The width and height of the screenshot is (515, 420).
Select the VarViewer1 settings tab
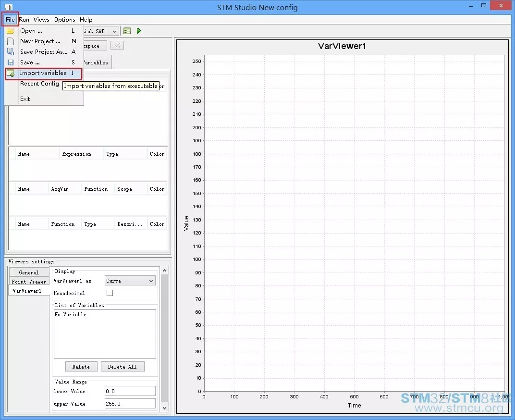(x=28, y=291)
